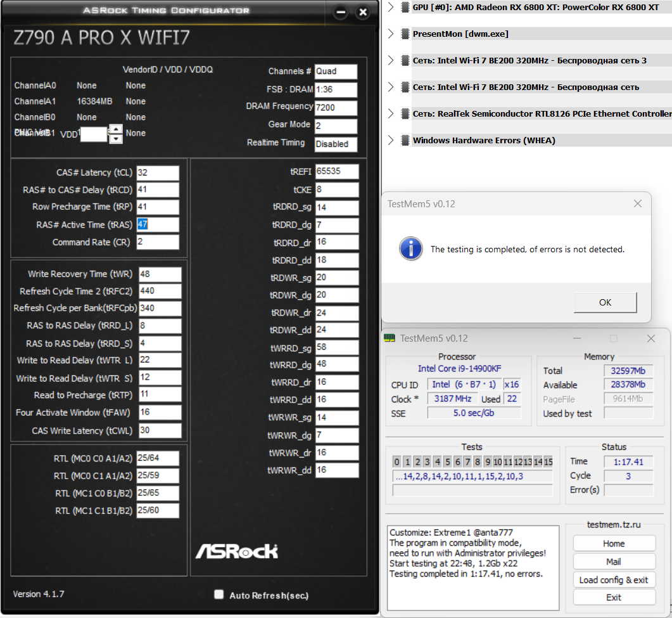Click the chip icon next to RealTek entry
This screenshot has height=618, width=672.
click(405, 113)
